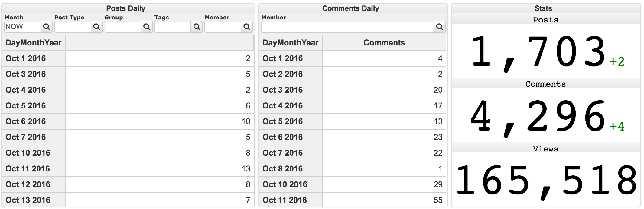The image size is (644, 209).
Task: Click the Comments Daily Member search icon
Action: click(x=440, y=27)
